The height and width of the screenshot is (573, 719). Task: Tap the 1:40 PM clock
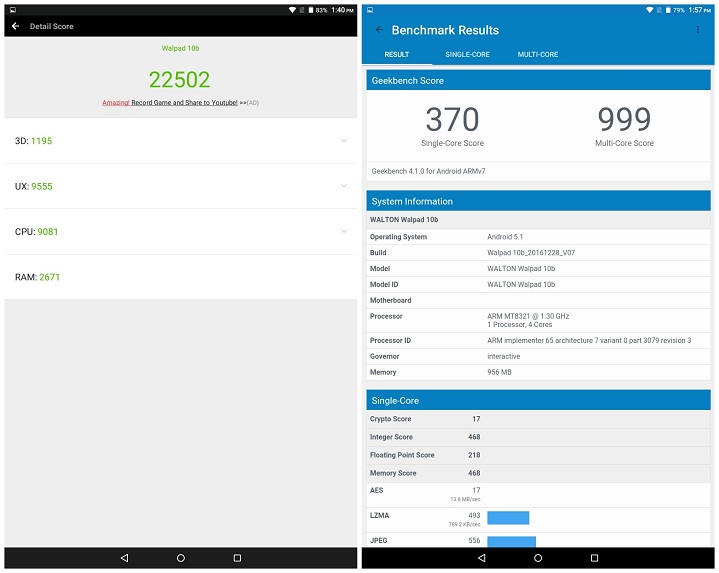point(343,10)
